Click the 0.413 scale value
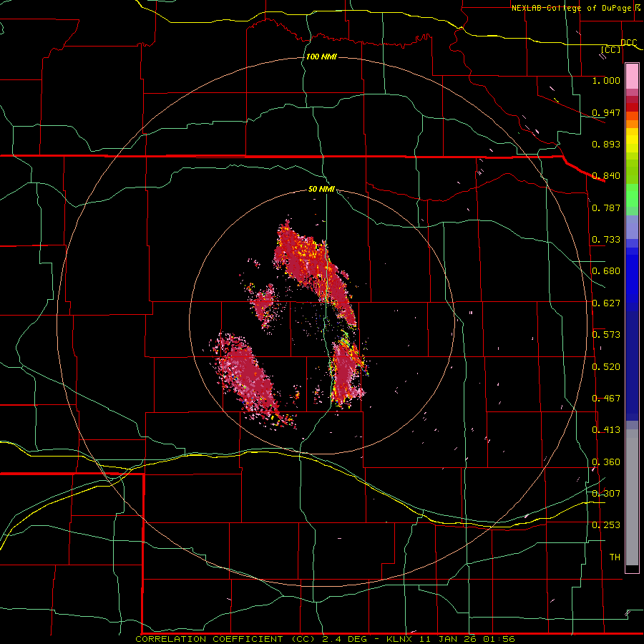This screenshot has width=644, height=644. pos(606,430)
